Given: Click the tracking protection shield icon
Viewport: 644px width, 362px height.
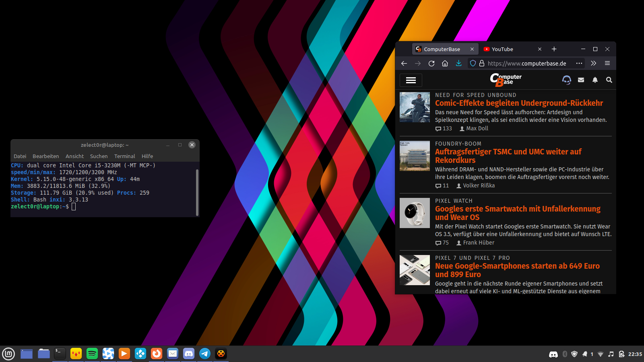Looking at the screenshot, I should pos(473,63).
